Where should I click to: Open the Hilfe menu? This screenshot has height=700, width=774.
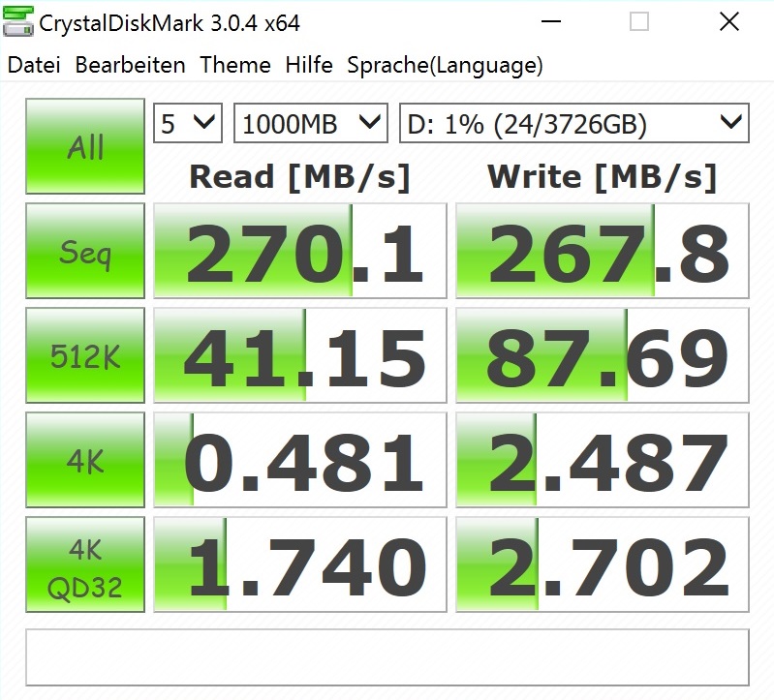(x=309, y=65)
